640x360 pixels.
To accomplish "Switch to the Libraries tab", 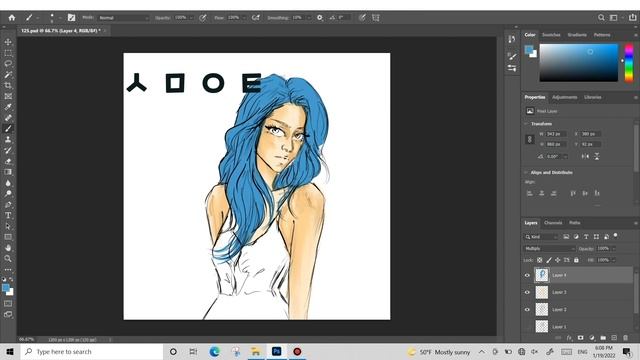I will pos(593,97).
